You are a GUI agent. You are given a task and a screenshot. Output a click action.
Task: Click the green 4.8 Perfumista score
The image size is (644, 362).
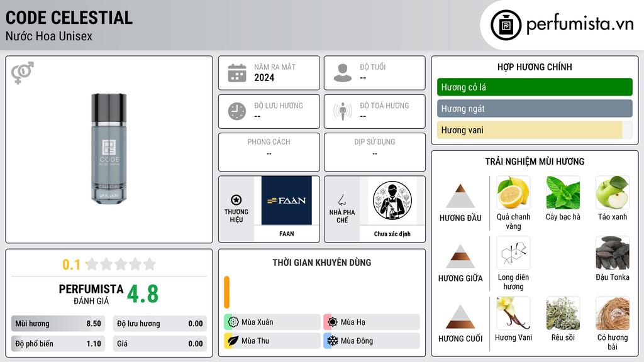[x=143, y=294]
